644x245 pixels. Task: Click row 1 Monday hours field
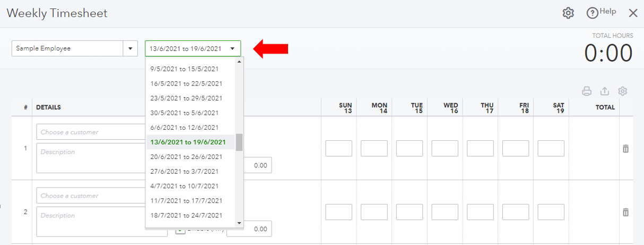pos(374,148)
